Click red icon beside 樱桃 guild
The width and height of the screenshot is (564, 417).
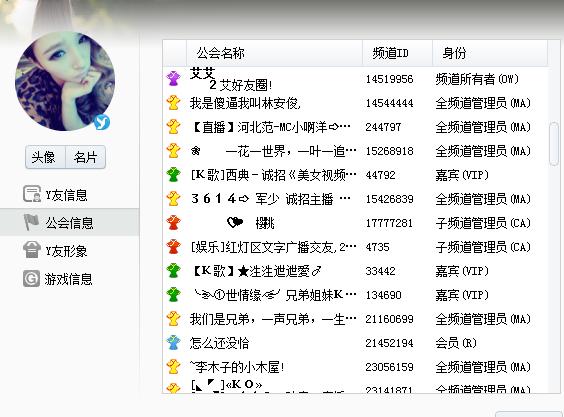[173, 223]
